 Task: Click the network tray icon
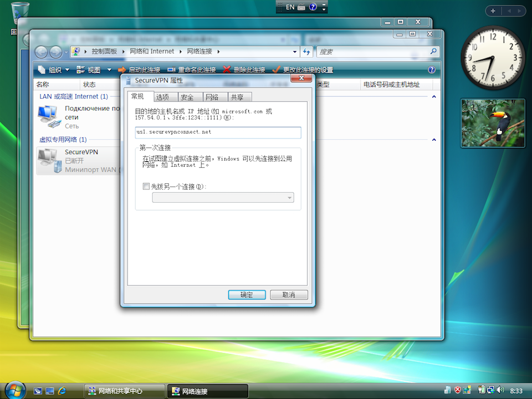(491, 390)
